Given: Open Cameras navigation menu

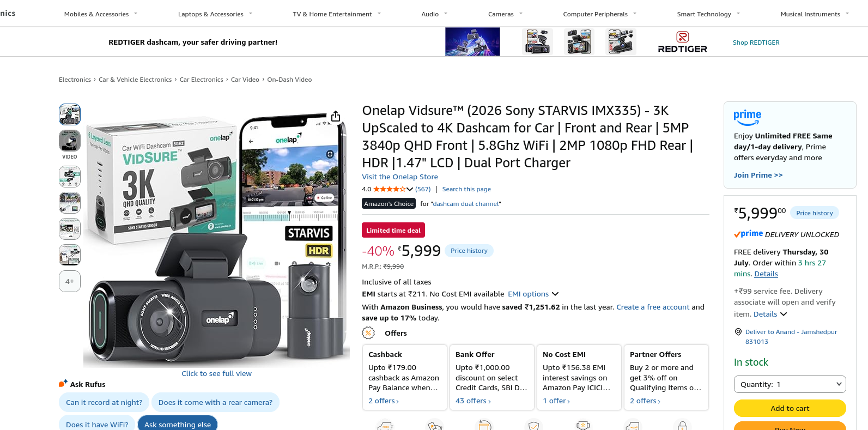Looking at the screenshot, I should pyautogui.click(x=505, y=14).
